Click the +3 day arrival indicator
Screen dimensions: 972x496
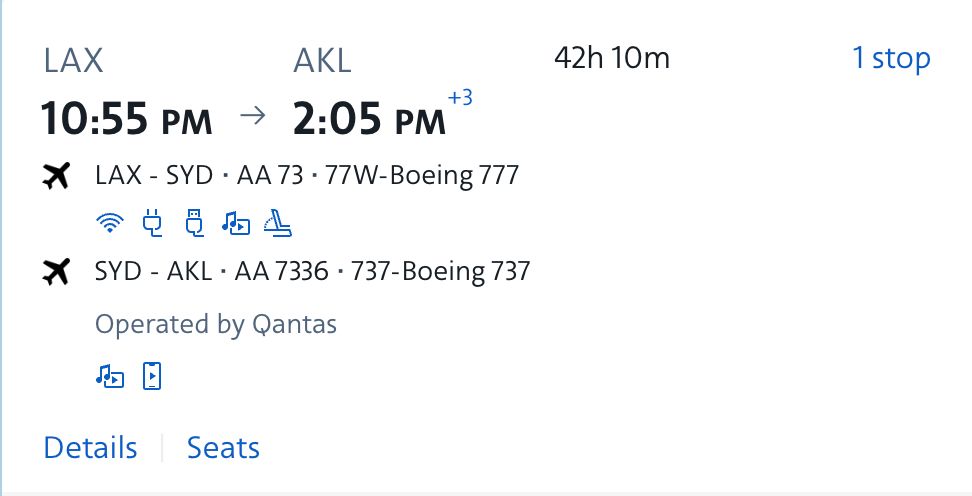[460, 98]
